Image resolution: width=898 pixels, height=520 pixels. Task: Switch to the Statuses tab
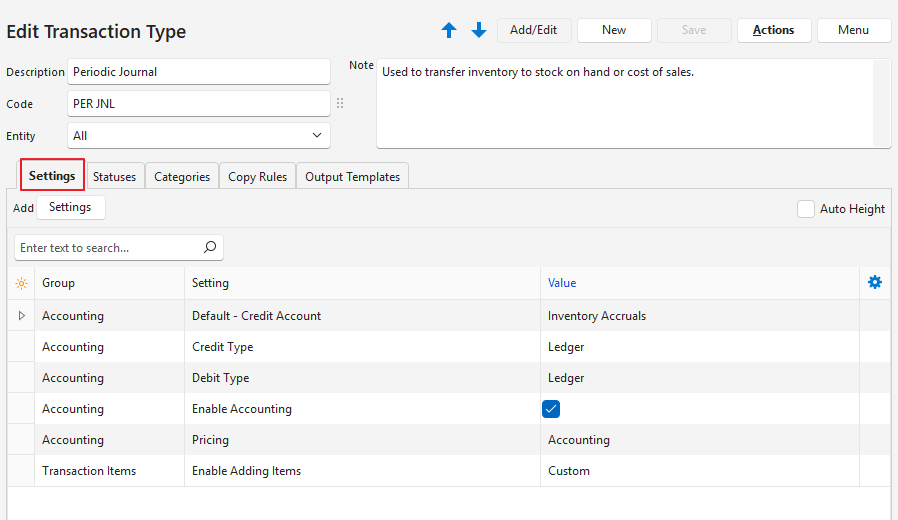(x=114, y=177)
